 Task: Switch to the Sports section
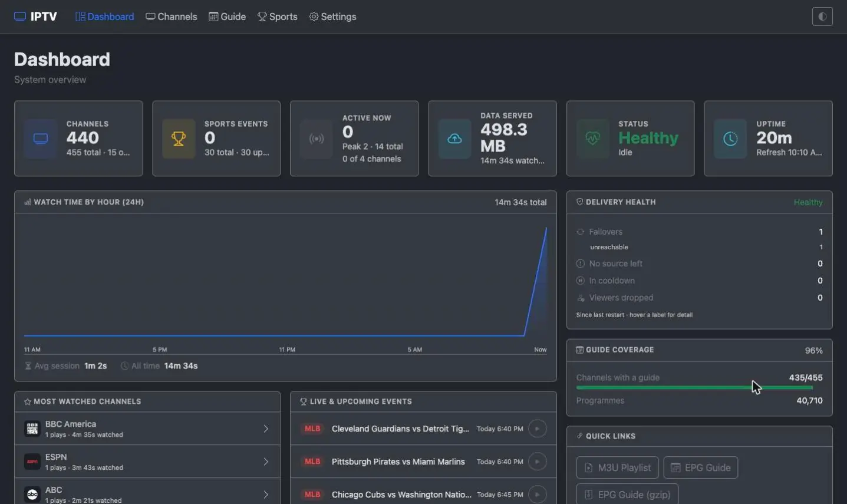click(x=277, y=17)
